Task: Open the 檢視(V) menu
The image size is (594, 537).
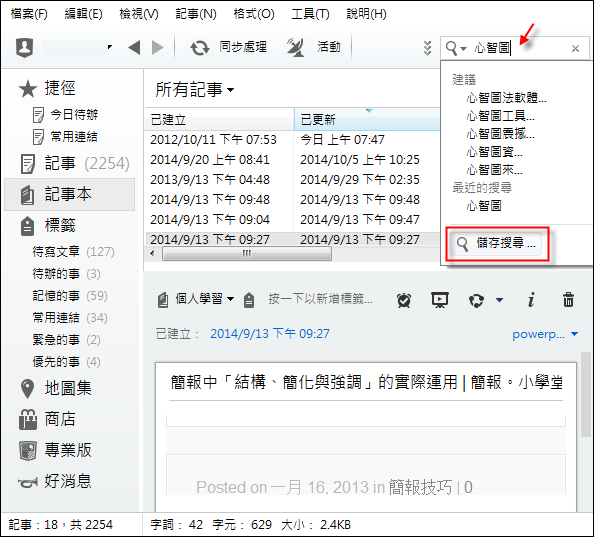Action: pos(139,14)
